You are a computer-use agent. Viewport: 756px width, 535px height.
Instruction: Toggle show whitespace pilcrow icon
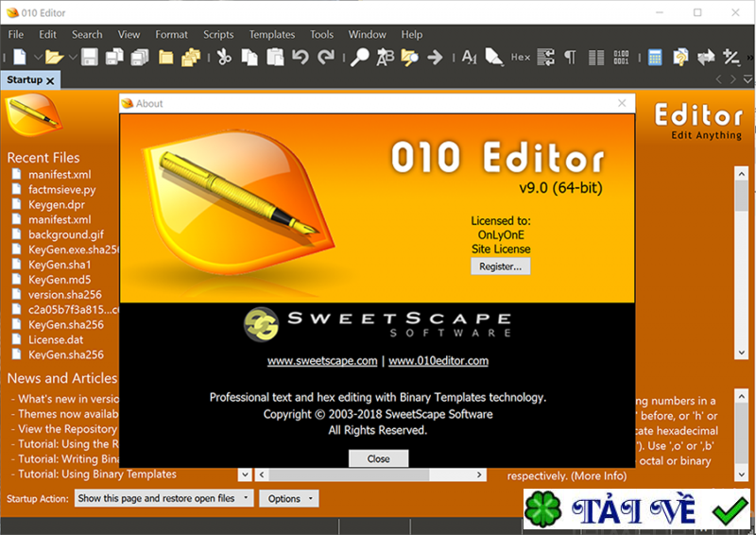click(x=570, y=58)
